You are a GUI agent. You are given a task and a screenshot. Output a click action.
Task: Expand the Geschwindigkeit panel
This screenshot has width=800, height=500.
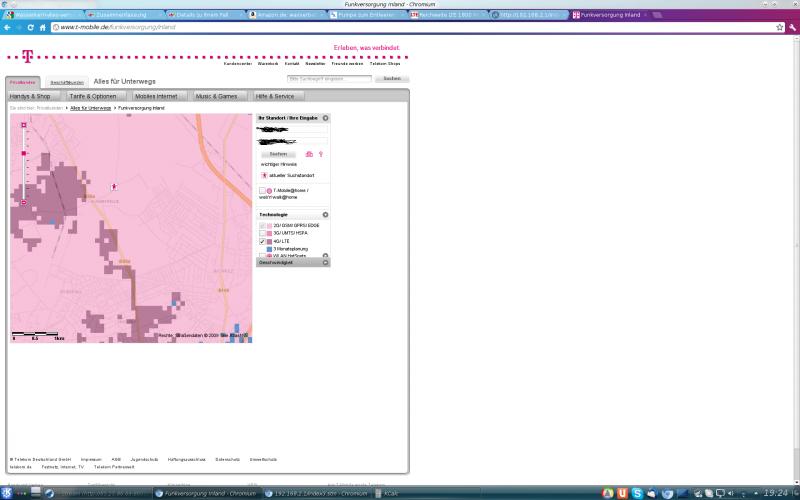[325, 262]
